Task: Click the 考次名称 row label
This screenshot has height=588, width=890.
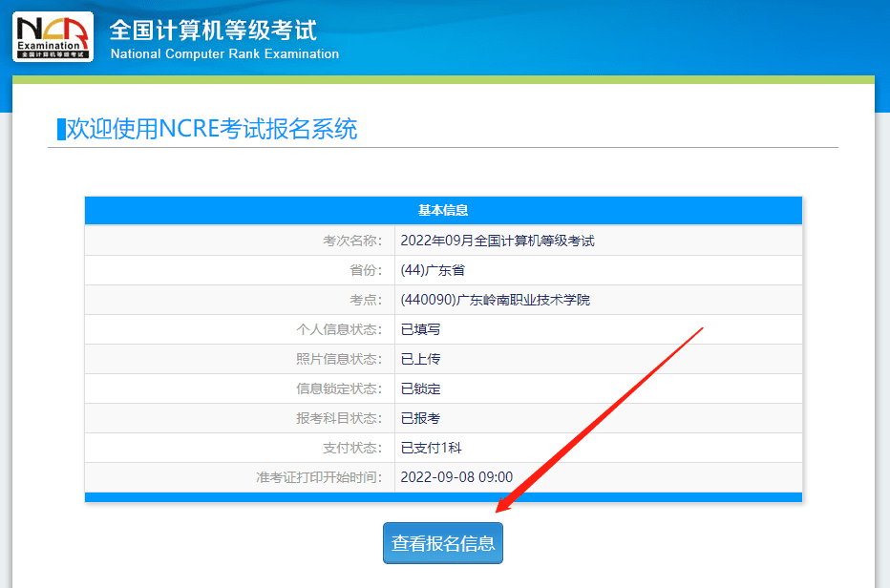Action: [362, 240]
